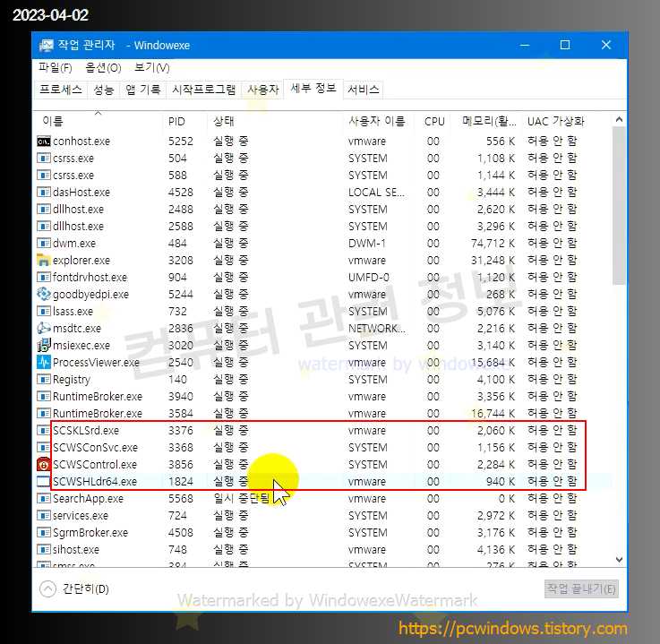The image size is (660, 644).
Task: Open the 보기(V) menu
Action: tap(151, 68)
